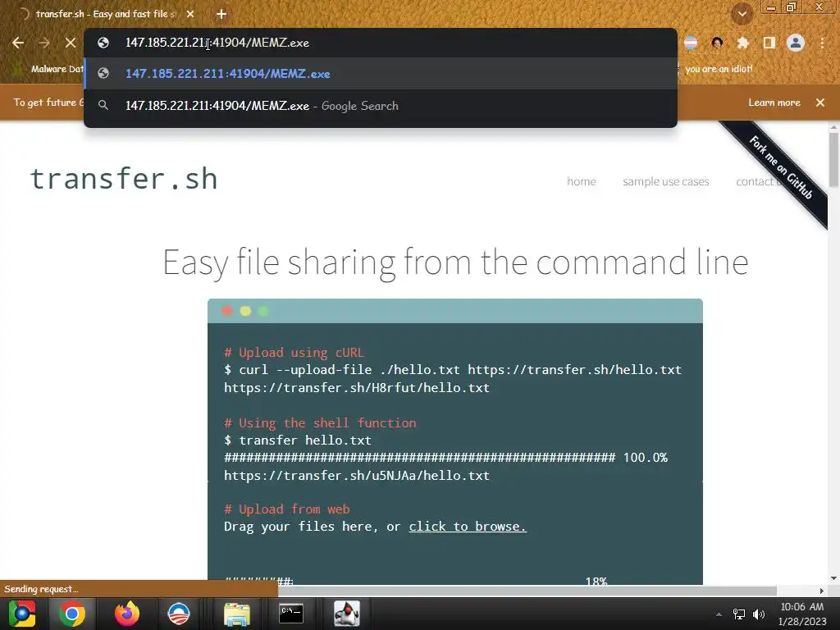This screenshot has height=630, width=840.
Task: Click the network tray icon
Action: 739,614
